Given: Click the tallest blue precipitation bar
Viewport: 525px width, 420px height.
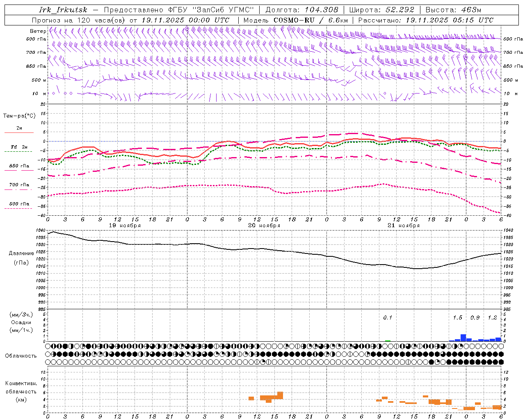Looking at the screenshot, I should pyautogui.click(x=463, y=338).
